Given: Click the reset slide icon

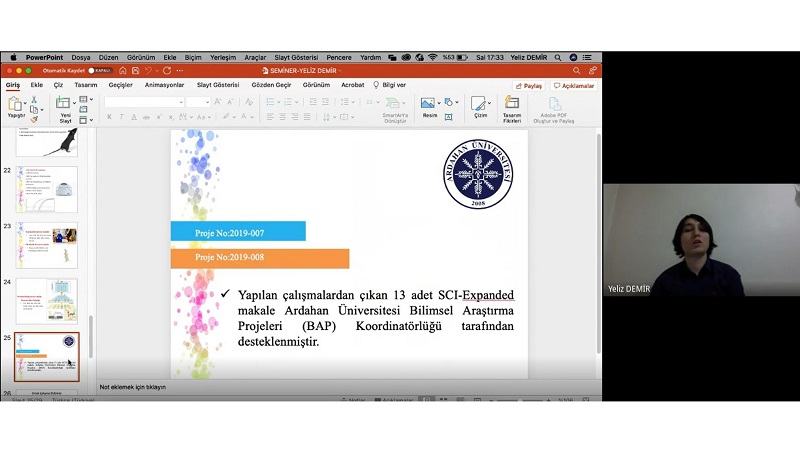Looking at the screenshot, I should tap(83, 109).
